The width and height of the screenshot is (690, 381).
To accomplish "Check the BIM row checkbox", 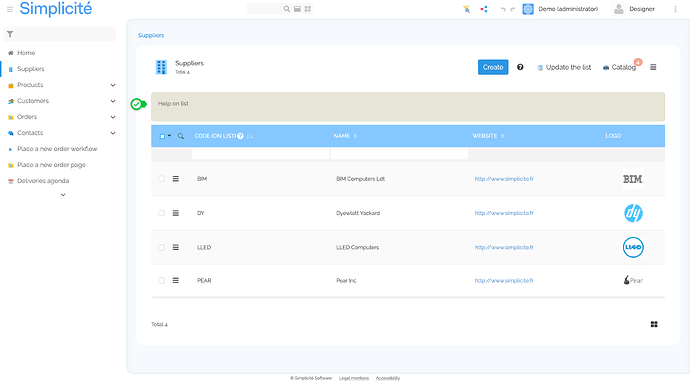I will (161, 179).
